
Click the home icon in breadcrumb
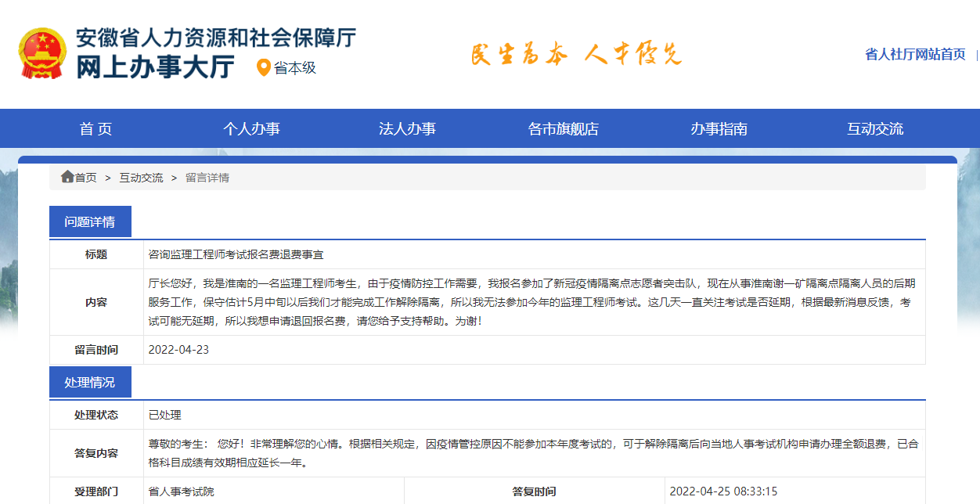tap(67, 177)
